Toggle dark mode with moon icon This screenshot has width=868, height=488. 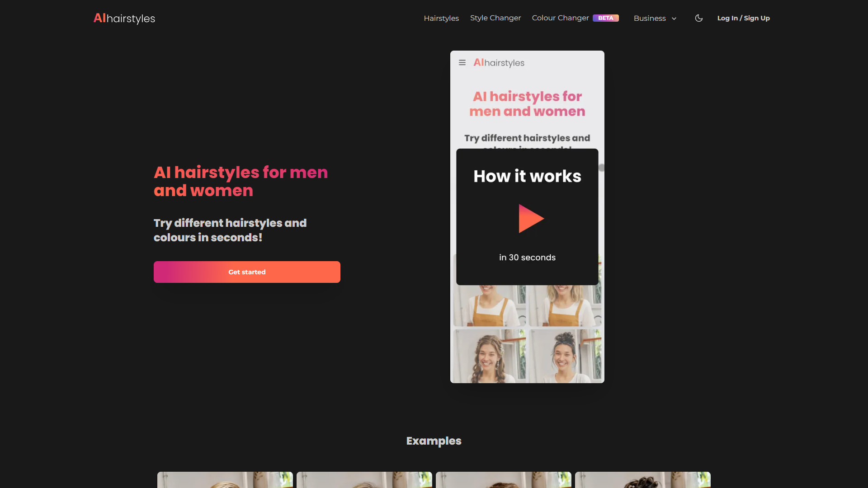(x=698, y=18)
